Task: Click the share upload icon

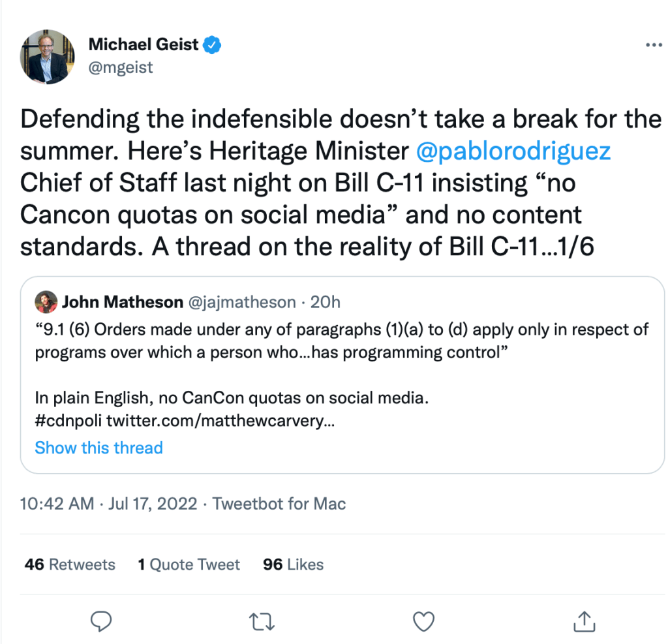Action: point(584,621)
